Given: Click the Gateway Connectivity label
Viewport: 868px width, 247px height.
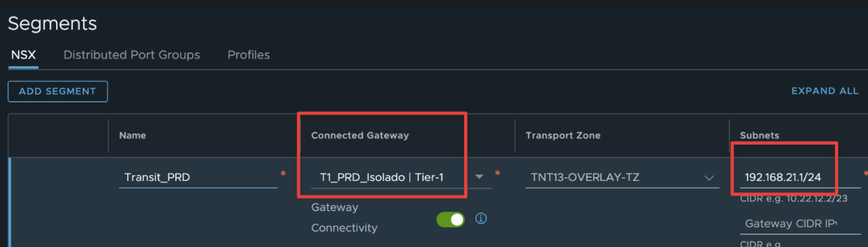Looking at the screenshot, I should [x=344, y=217].
